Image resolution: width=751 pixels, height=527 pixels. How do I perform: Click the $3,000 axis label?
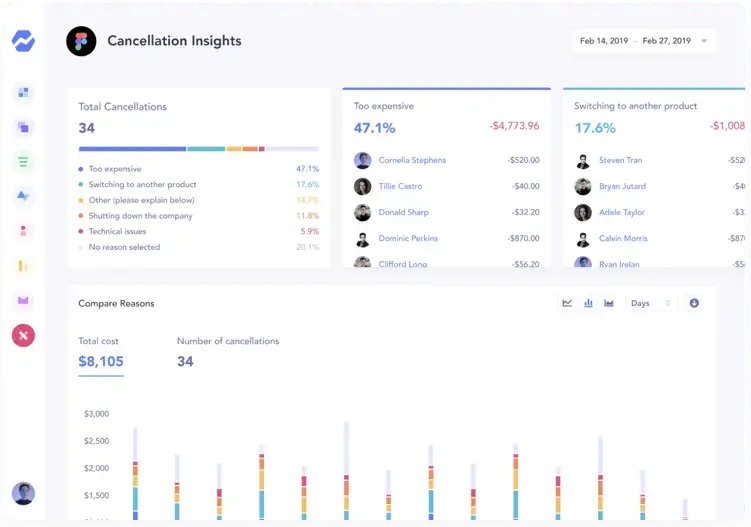pos(96,413)
